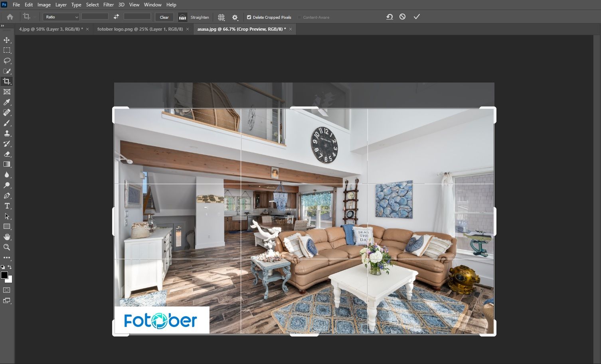Screen dimensions: 601x364
Task: Select the Lasso tool
Action: 7,61
